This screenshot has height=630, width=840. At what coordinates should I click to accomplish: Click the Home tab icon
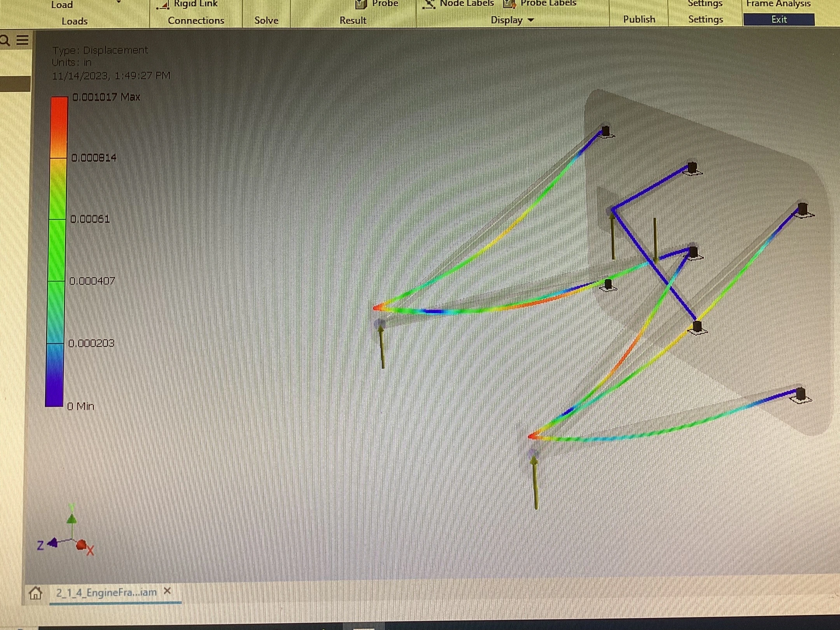coord(35,593)
